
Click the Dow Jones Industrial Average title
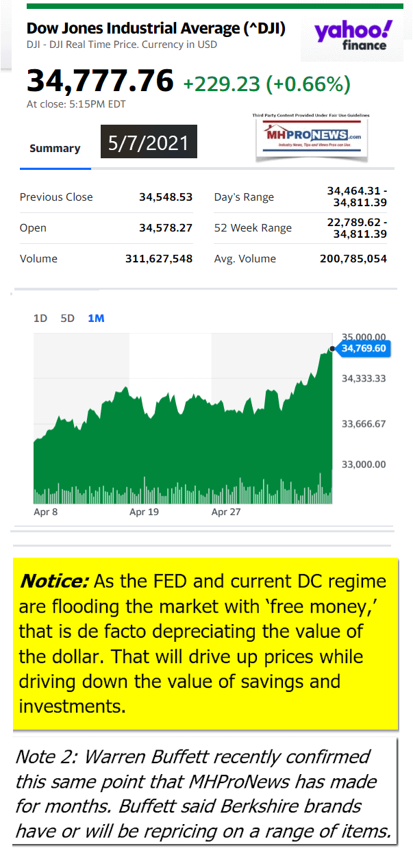tap(156, 29)
